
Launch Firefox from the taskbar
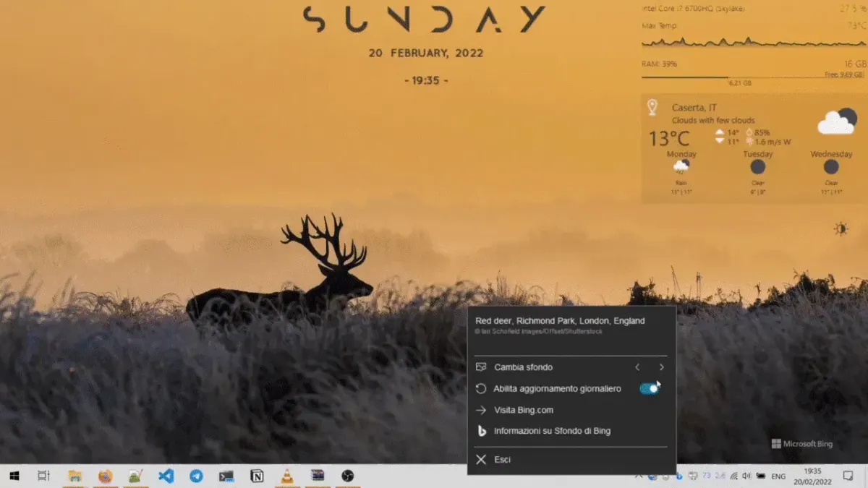click(x=106, y=476)
